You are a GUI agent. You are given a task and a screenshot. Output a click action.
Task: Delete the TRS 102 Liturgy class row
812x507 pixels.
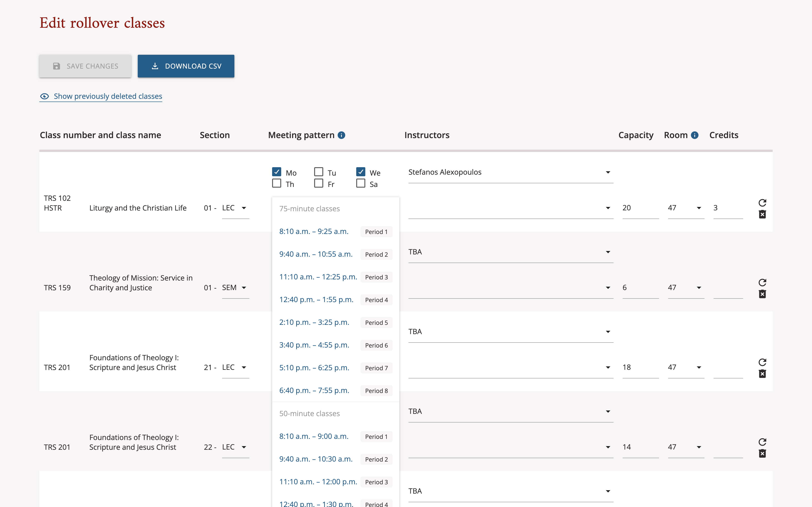[762, 214]
